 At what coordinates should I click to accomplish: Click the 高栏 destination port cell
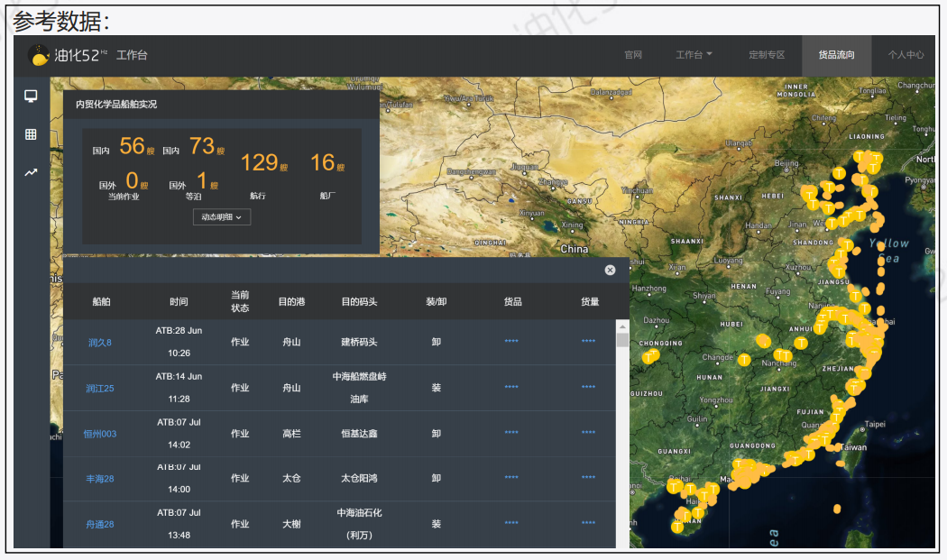click(x=291, y=433)
